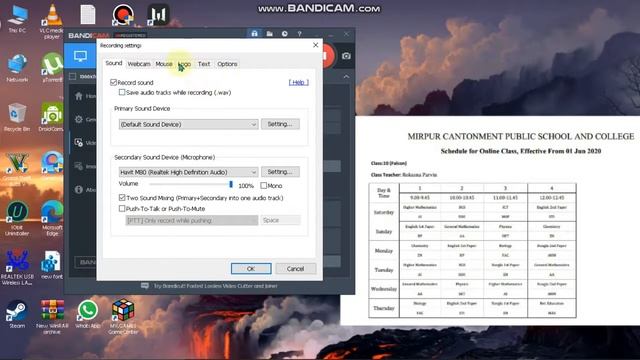Open VLC media player desktop shortcut

pyautogui.click(x=52, y=21)
